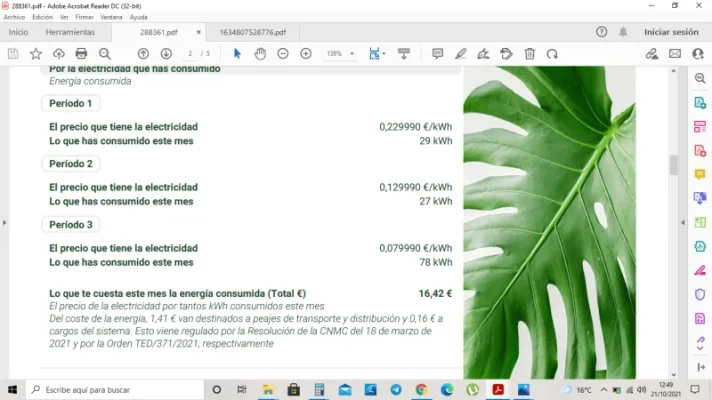Collapse the right tools pane arrow
This screenshot has width=712, height=400.
683,222
